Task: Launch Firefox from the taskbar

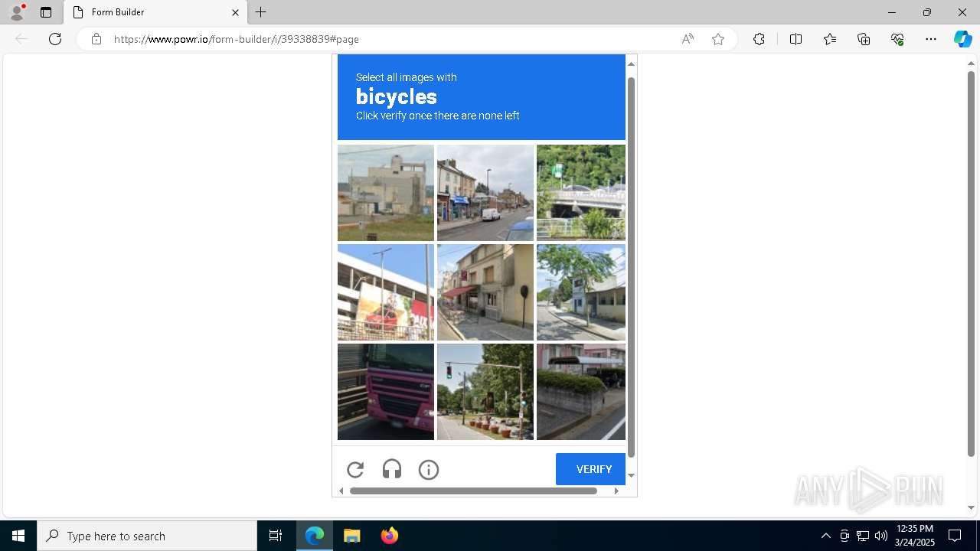Action: point(389,536)
